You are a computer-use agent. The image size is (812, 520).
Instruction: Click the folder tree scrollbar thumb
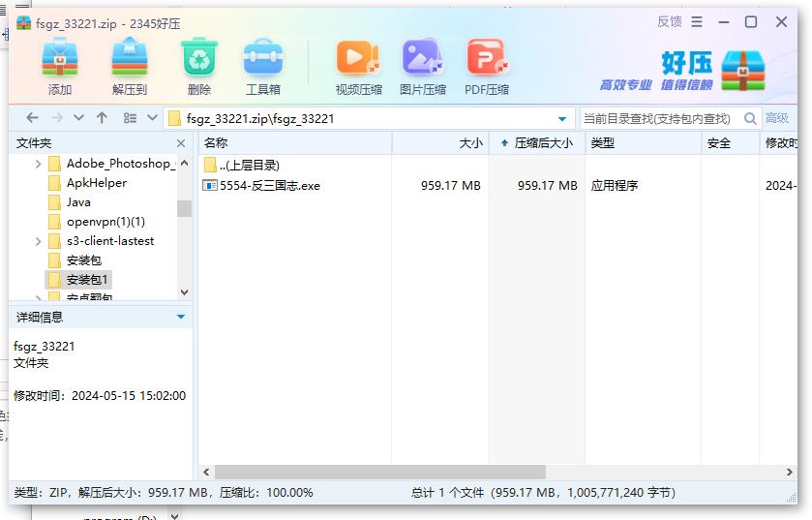tap(184, 208)
